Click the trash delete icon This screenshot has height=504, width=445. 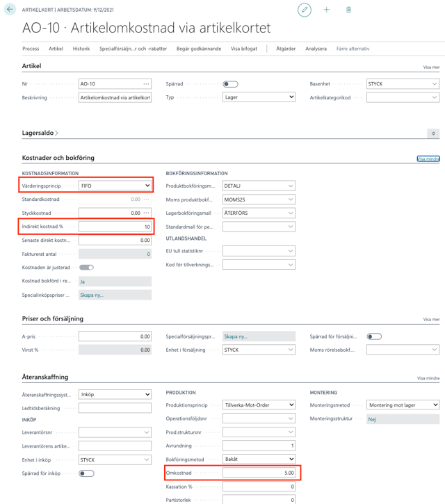click(x=348, y=10)
